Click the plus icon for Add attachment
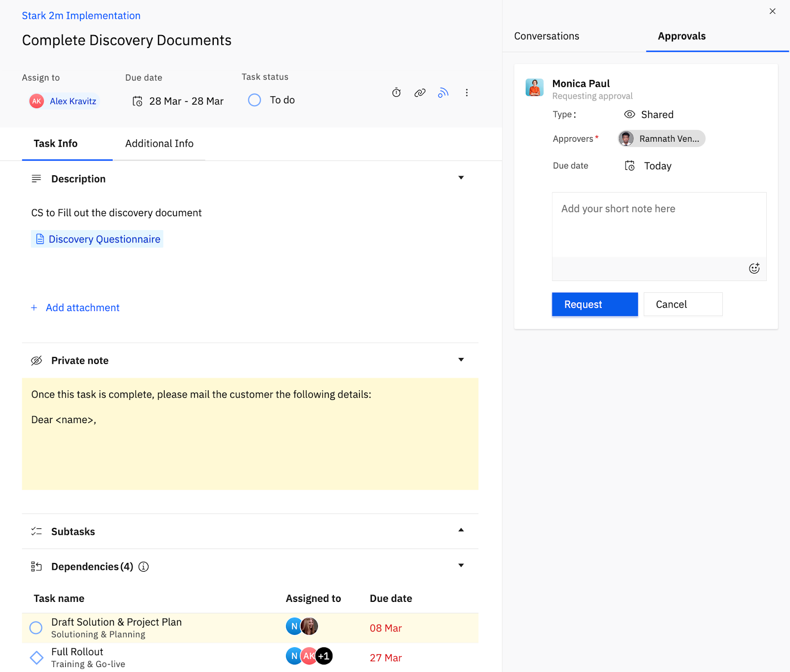This screenshot has width=790, height=672. point(34,308)
